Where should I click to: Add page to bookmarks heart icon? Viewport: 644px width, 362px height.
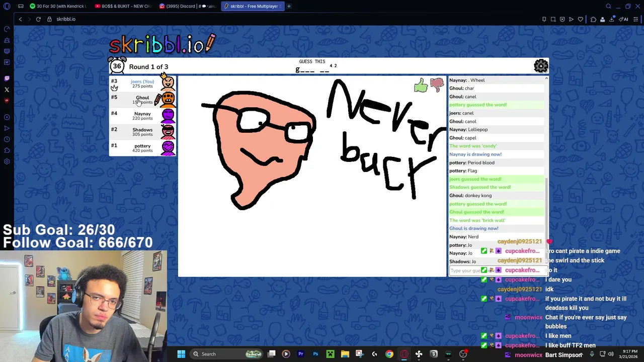(580, 19)
